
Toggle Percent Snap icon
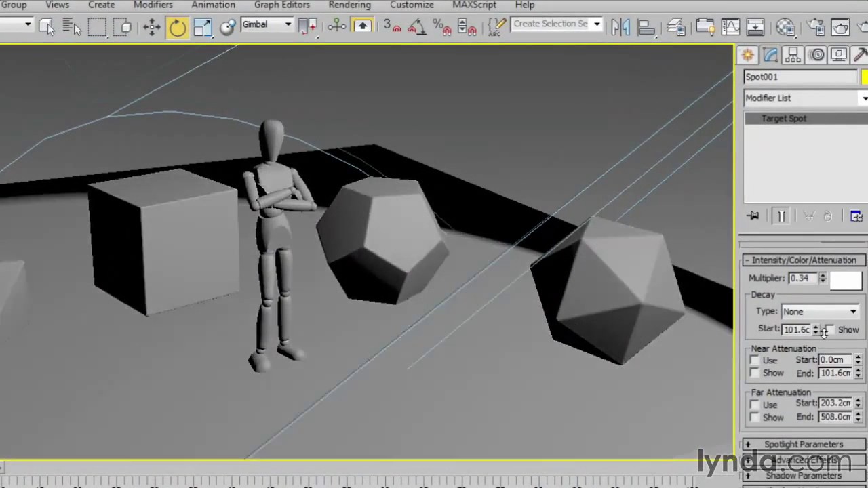(x=441, y=26)
